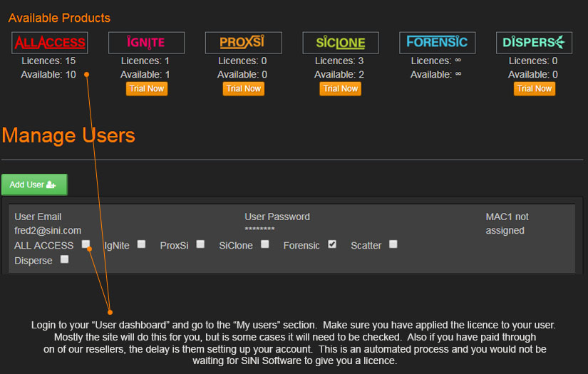Click Trial Now under ProxSi
Image resolution: width=588 pixels, height=374 pixels.
coord(243,89)
